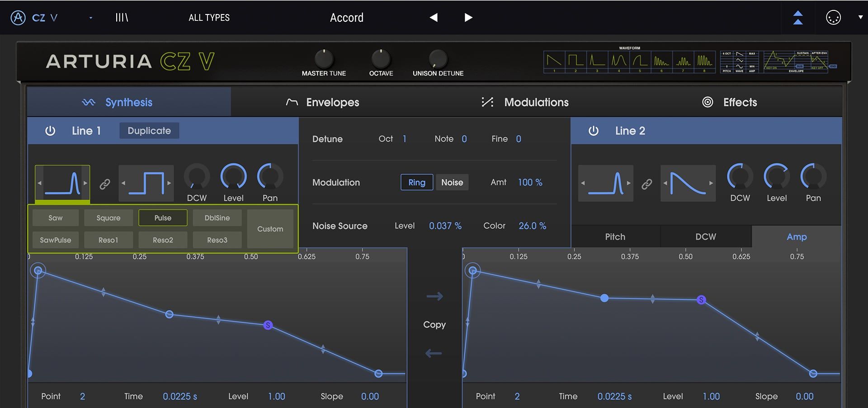Click the Noise Source Color value 26.0 %
Screen dimensions: 868x408
(532, 225)
